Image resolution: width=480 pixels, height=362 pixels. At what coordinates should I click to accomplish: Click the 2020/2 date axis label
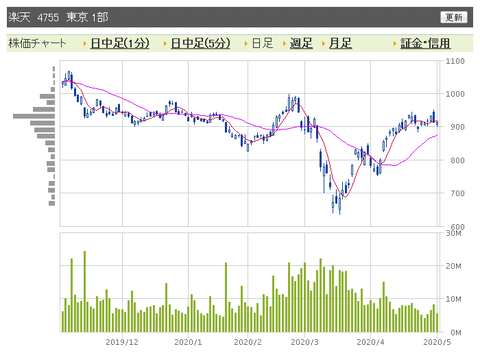pyautogui.click(x=248, y=342)
